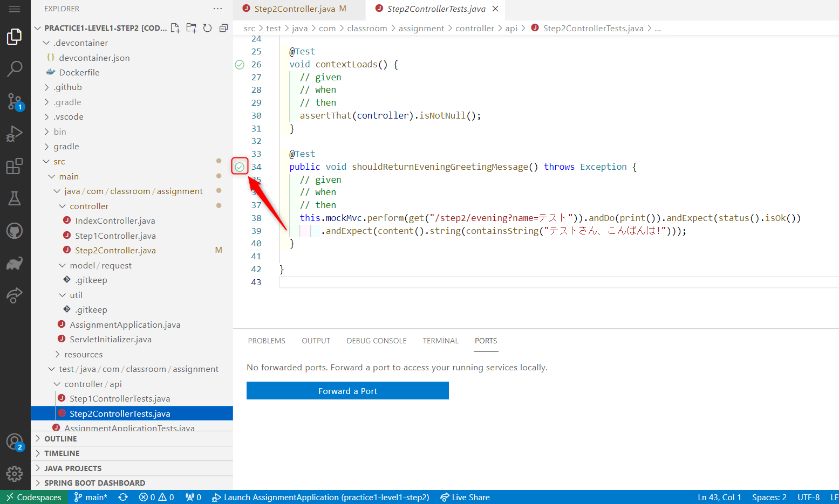Open the Search view
The image size is (839, 504).
(x=15, y=69)
